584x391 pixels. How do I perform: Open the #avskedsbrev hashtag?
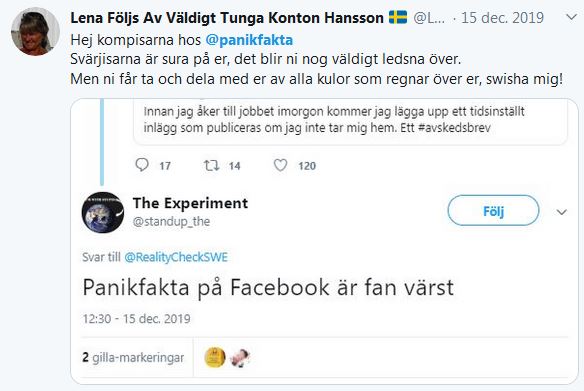(x=454, y=128)
